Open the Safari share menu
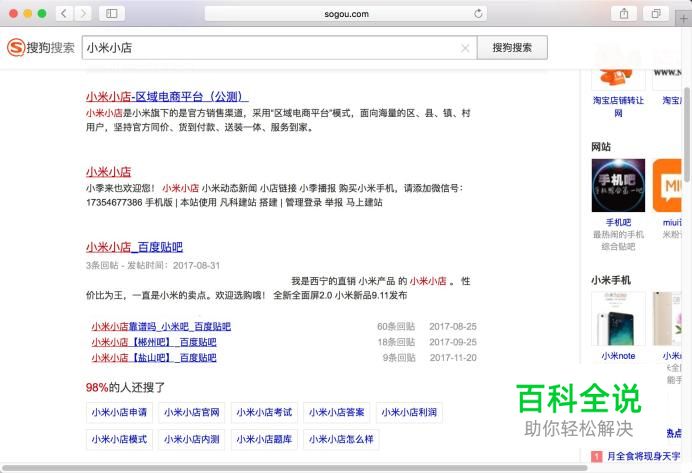The height and width of the screenshot is (473, 692). pyautogui.click(x=624, y=14)
